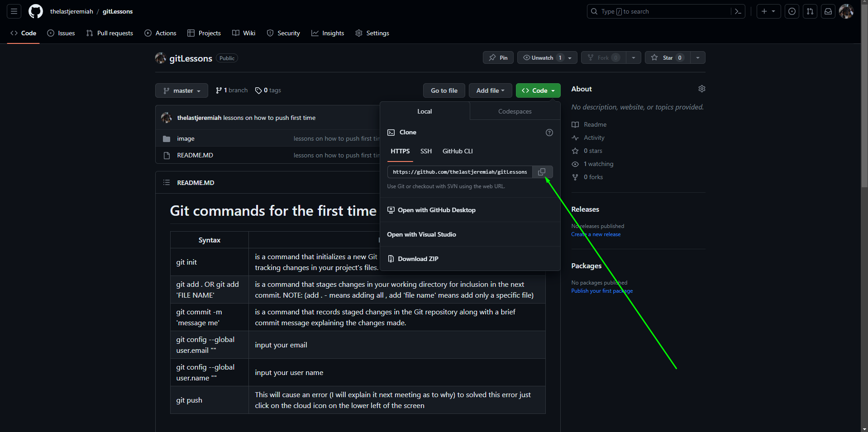Open README outline list icon

tap(167, 183)
